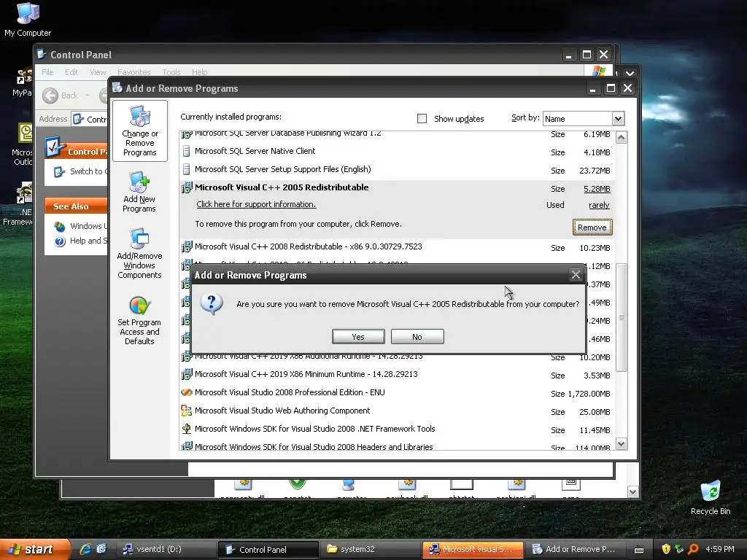Click scroll down arrow of programs list
Image resolution: width=747 pixels, height=560 pixels.
(x=622, y=444)
